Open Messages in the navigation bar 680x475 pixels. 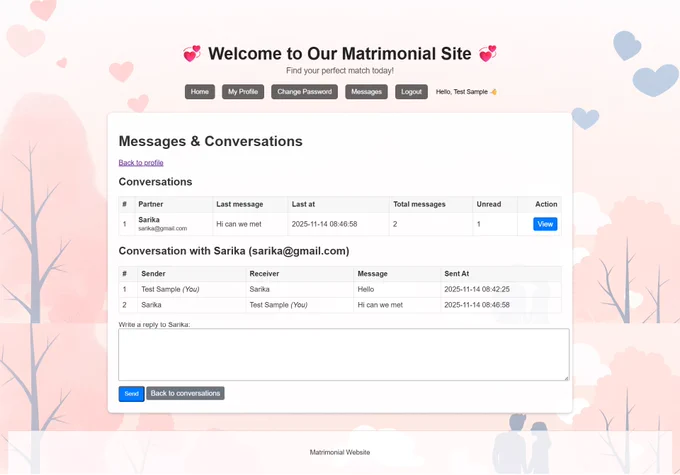click(x=366, y=92)
